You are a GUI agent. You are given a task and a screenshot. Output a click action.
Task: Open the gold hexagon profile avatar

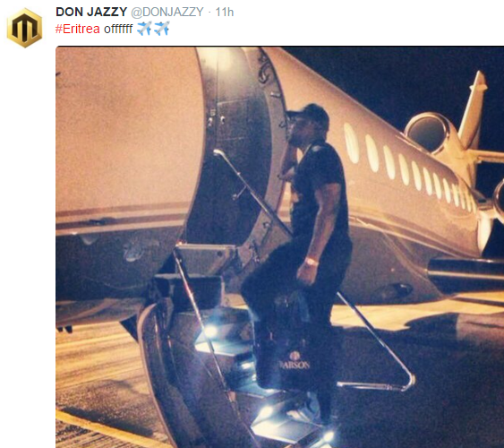[24, 28]
